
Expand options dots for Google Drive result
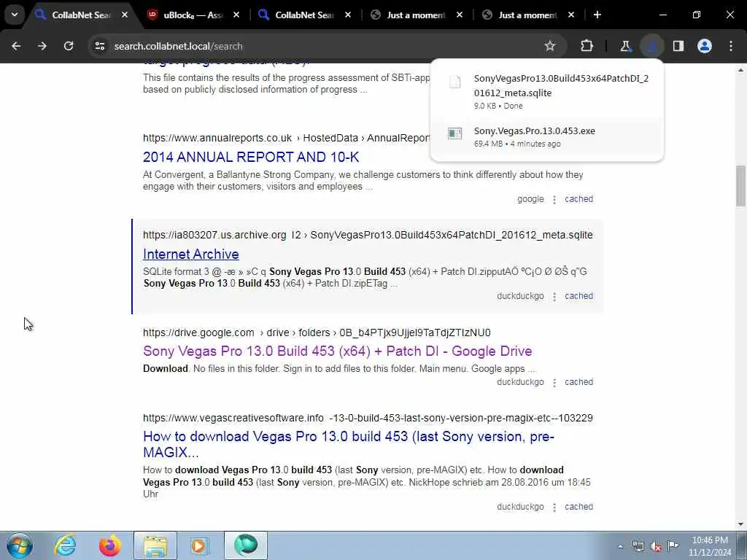(554, 383)
